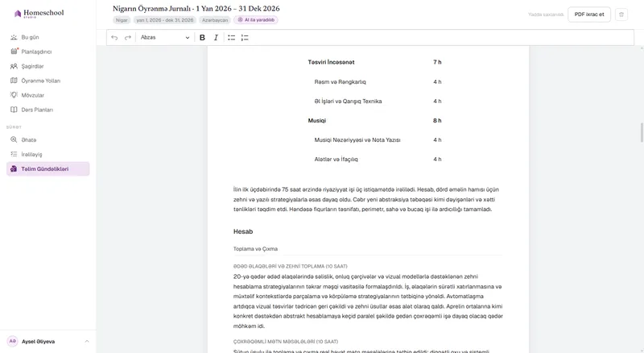Click the vertical scrollbar thumb

pos(642,132)
